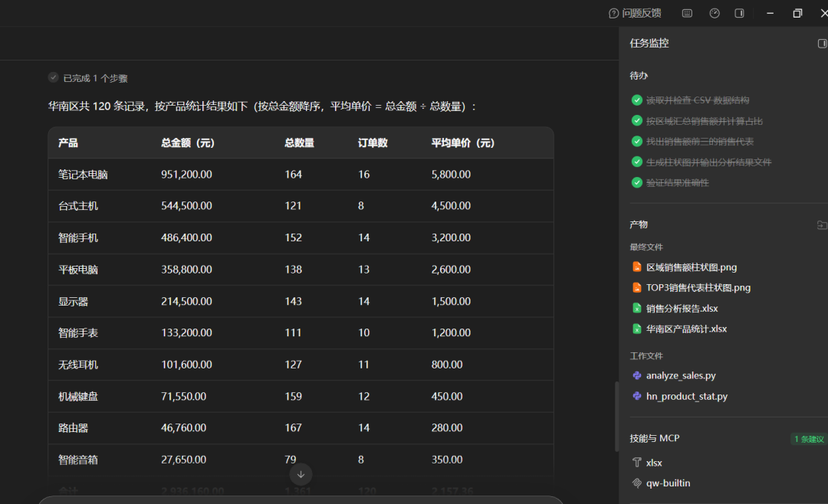Image resolution: width=828 pixels, height=504 pixels.
Task: Select the qw-builtin MCP entry
Action: [668, 483]
